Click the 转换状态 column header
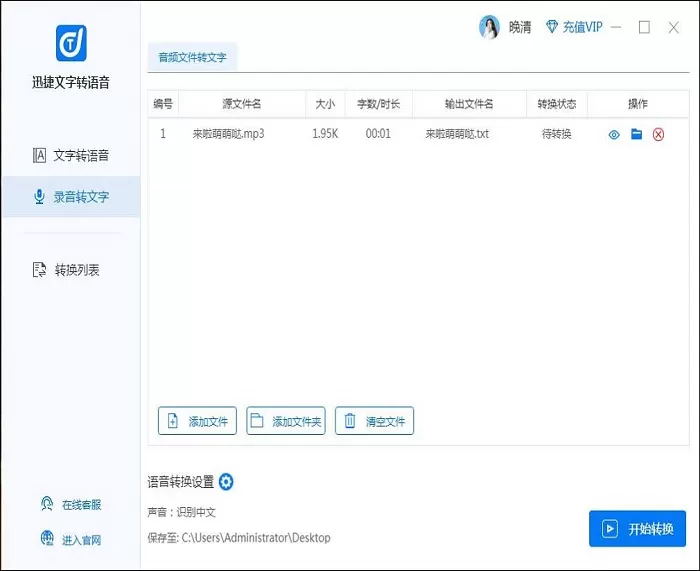This screenshot has width=700, height=571. pyautogui.click(x=557, y=104)
